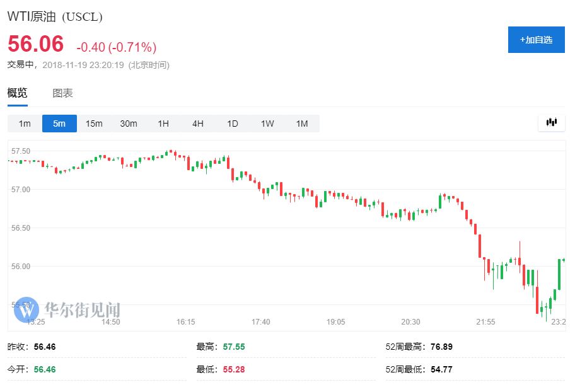Open the 图表 chart tab

click(x=62, y=93)
